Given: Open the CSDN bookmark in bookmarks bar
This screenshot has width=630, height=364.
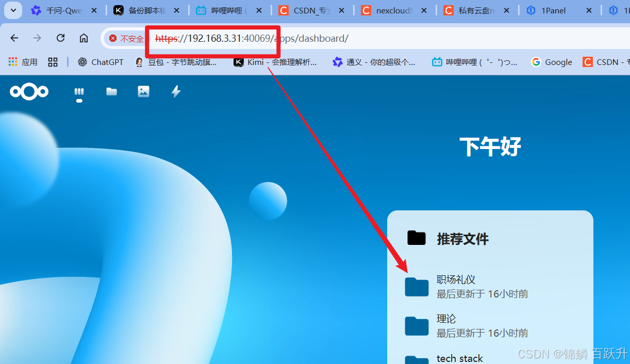Looking at the screenshot, I should coord(606,62).
